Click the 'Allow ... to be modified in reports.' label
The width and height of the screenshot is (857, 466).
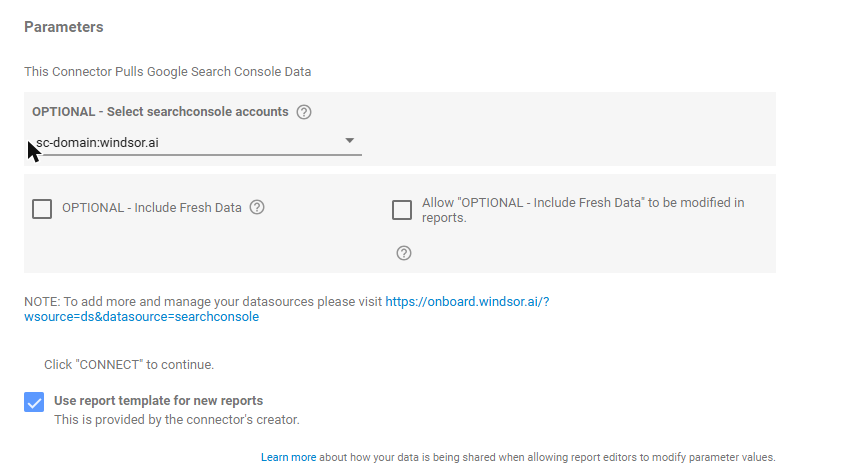583,210
